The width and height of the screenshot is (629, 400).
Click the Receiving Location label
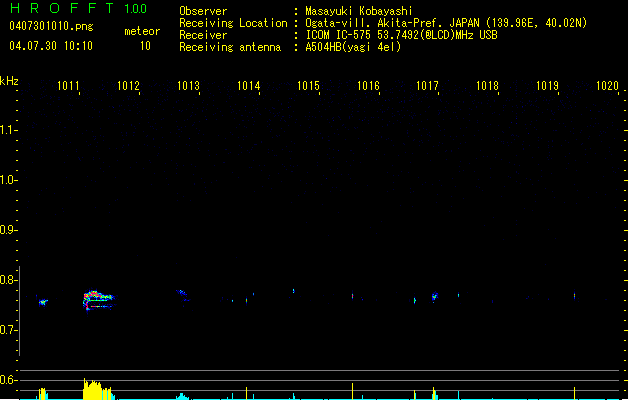coord(233,23)
